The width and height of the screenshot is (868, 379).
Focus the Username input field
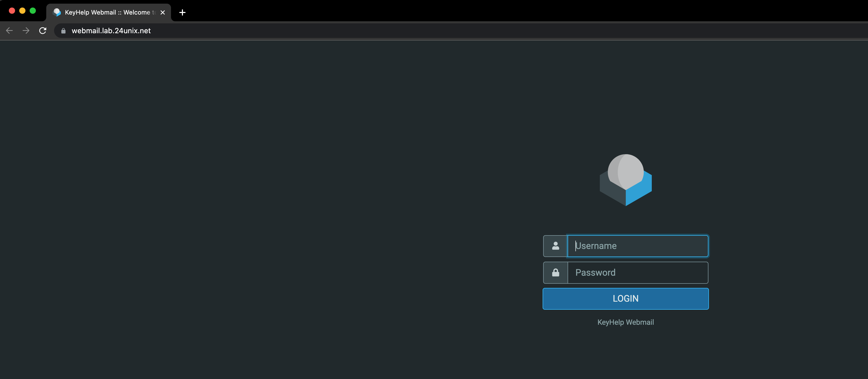[637, 246]
